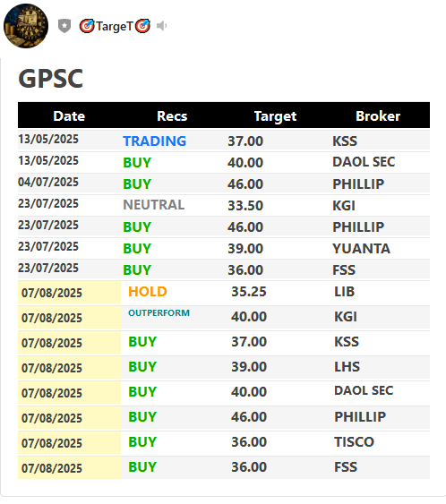Image resolution: width=446 pixels, height=504 pixels.
Task: Select the GPSC stock heading
Action: tap(51, 79)
